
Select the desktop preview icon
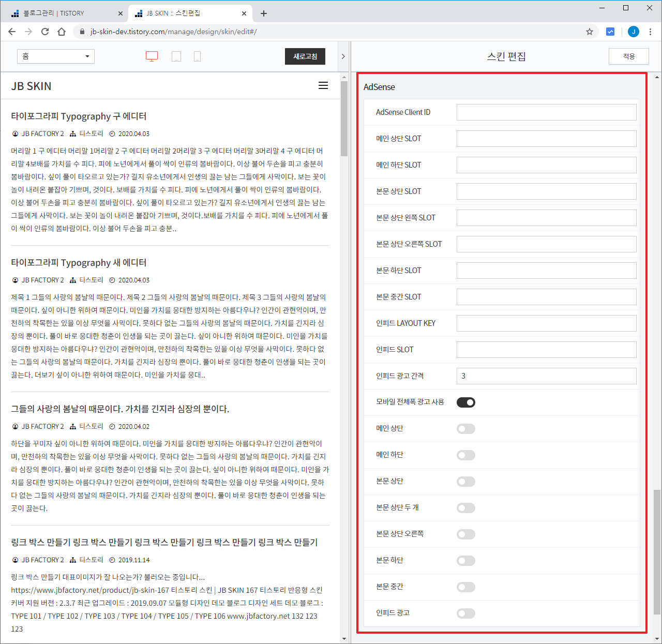click(x=152, y=56)
